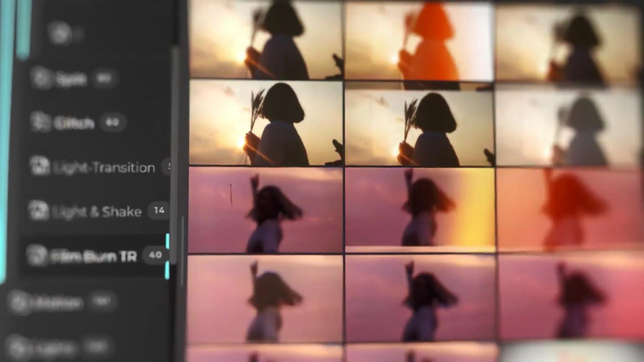Click the count badge beside Glitch

click(113, 122)
